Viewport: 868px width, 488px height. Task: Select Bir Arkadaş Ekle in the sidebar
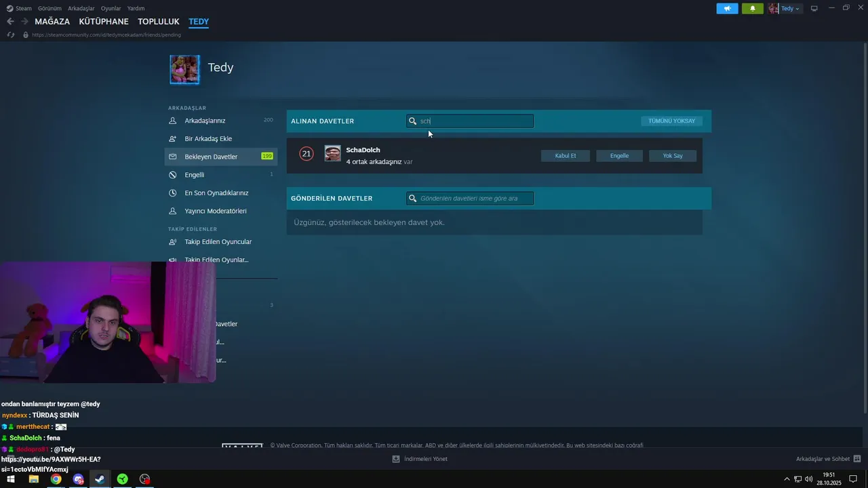[221, 139]
